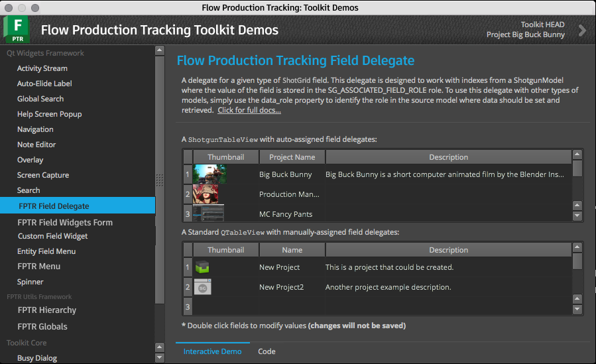
Task: Click Big Buck Bunny project thumbnail
Action: point(209,174)
